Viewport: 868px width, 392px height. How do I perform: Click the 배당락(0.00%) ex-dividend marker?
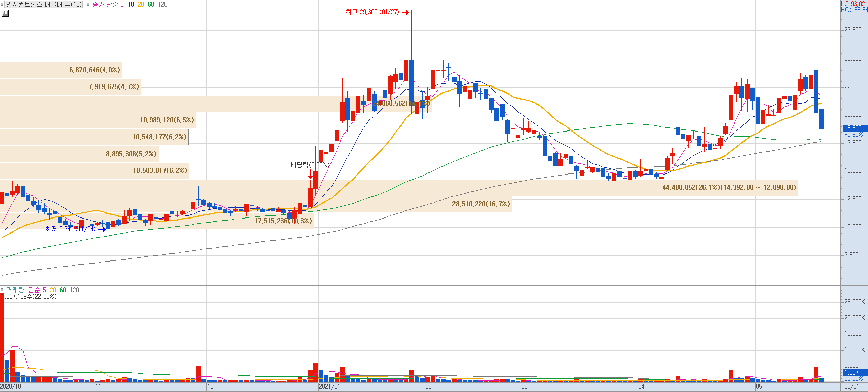[x=310, y=165]
